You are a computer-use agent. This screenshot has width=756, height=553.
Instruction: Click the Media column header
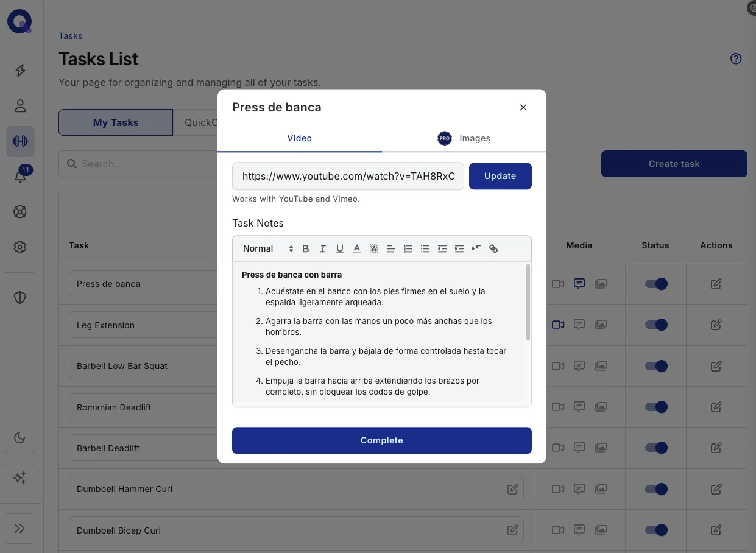coord(579,245)
